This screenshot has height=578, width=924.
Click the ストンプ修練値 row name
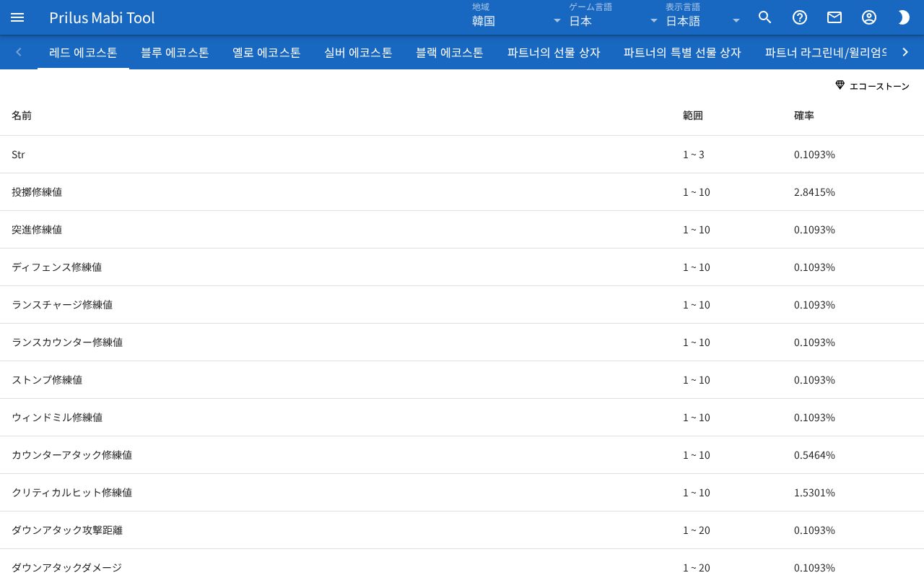click(x=47, y=380)
